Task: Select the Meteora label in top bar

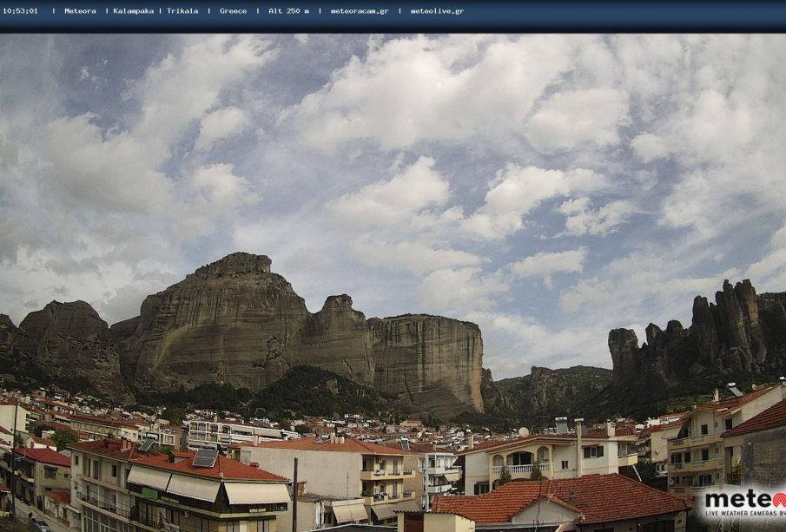Action: point(80,11)
